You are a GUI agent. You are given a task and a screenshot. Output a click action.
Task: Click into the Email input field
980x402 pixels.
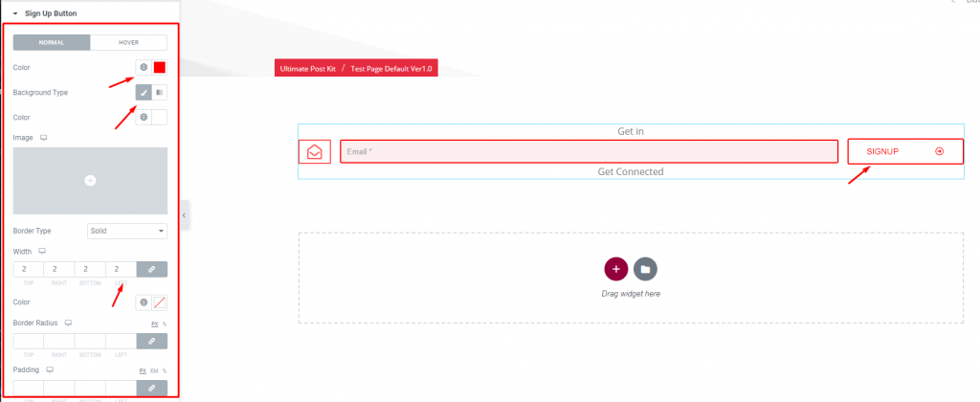point(589,151)
